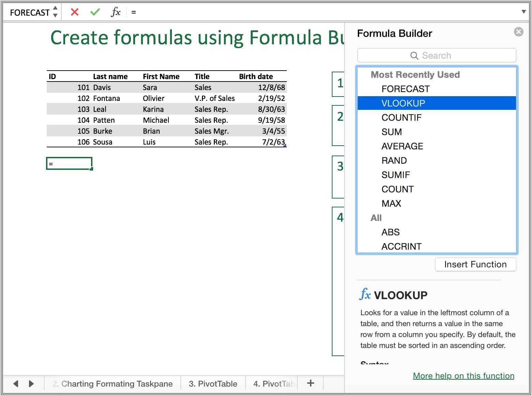The width and height of the screenshot is (532, 396).
Task: Select the first name cell Olivier
Action: (x=153, y=98)
